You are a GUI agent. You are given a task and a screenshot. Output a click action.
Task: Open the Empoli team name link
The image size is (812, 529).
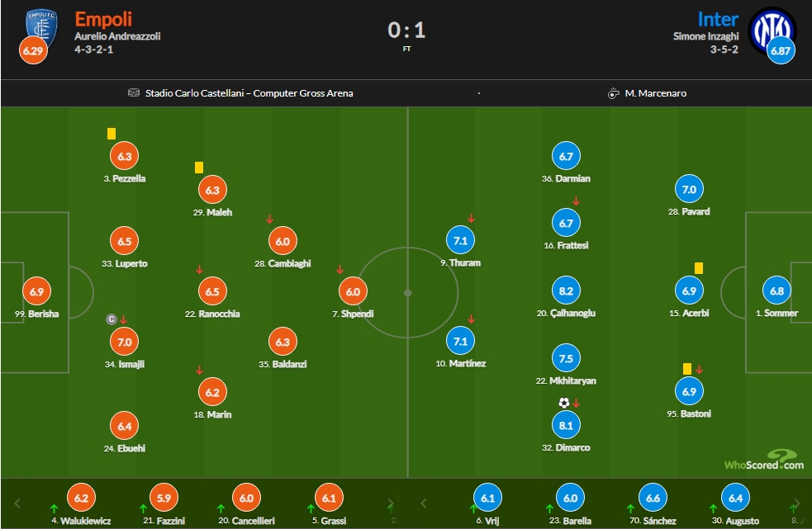coord(103,19)
